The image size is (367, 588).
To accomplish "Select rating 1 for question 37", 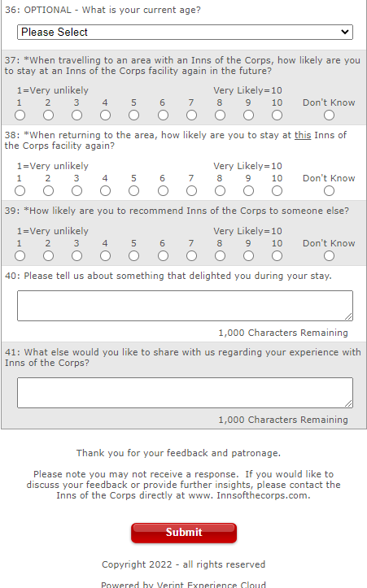I will (x=20, y=115).
